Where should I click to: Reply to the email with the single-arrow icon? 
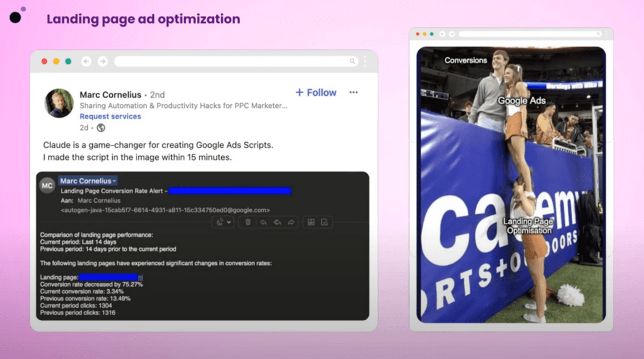pyautogui.click(x=264, y=222)
